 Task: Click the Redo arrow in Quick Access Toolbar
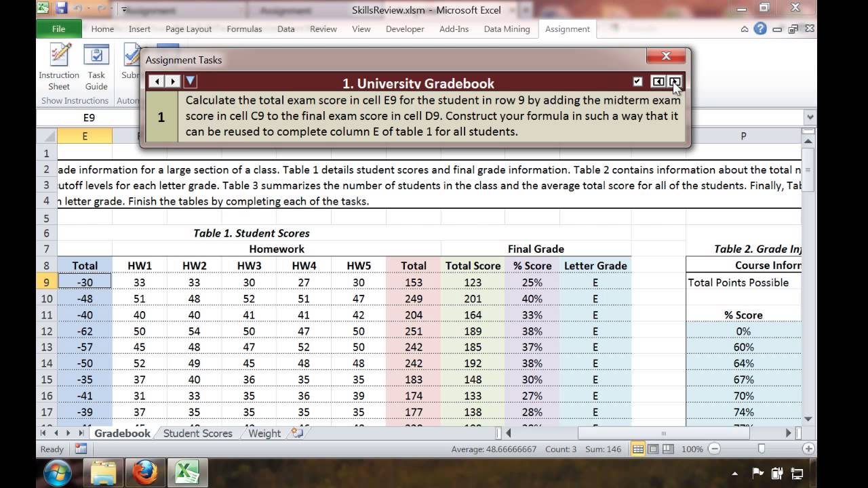102,9
